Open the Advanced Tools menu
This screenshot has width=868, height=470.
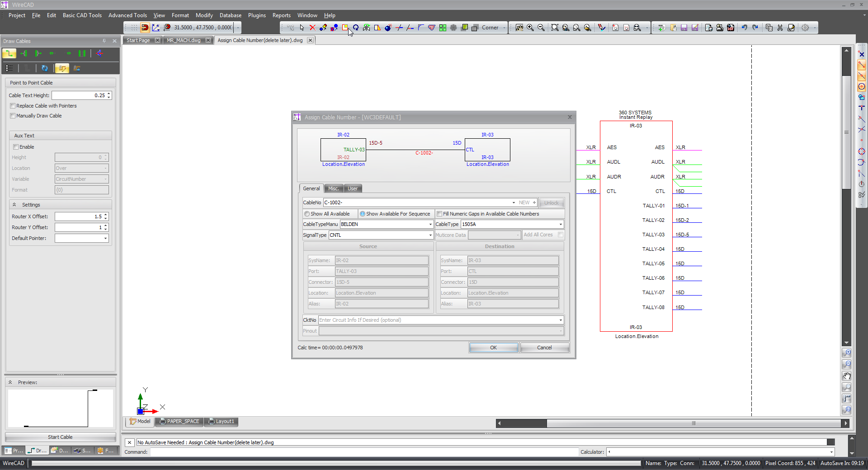[x=127, y=15]
